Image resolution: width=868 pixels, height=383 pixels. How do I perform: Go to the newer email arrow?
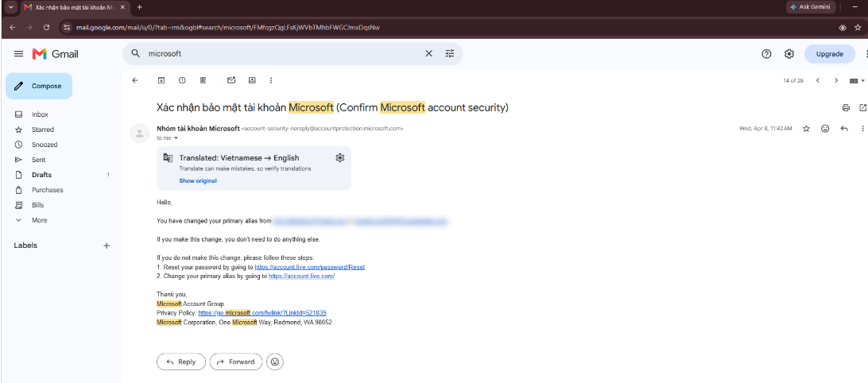pos(818,80)
